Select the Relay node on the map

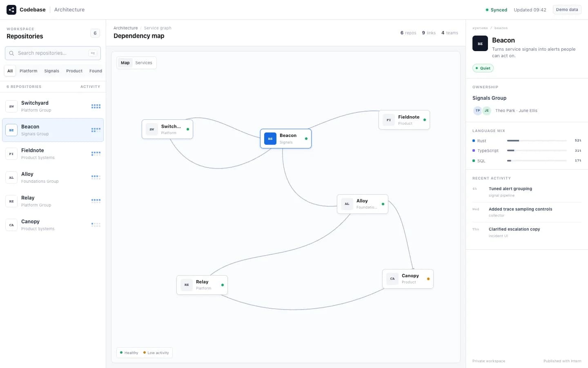click(x=202, y=285)
